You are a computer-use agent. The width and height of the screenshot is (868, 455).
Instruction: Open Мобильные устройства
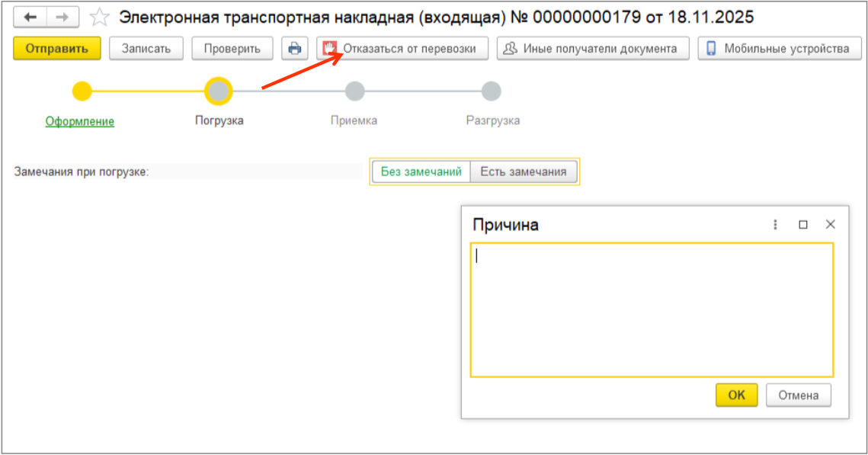tap(779, 49)
